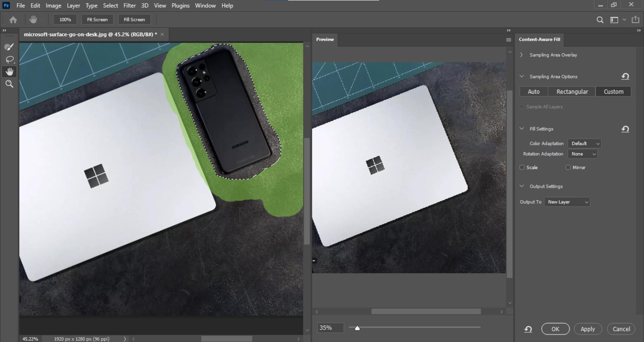Open the workspace switcher dropdown arrow
The height and width of the screenshot is (342, 644).
624,20
